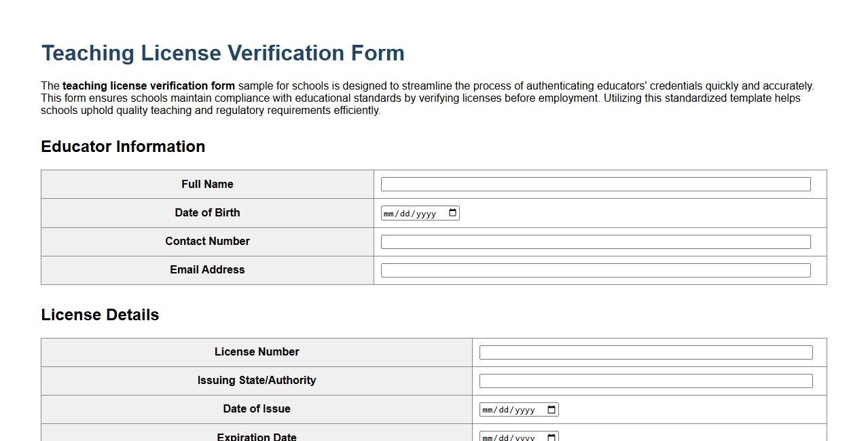
Task: Click the Expiration Date date field
Action: [518, 438]
